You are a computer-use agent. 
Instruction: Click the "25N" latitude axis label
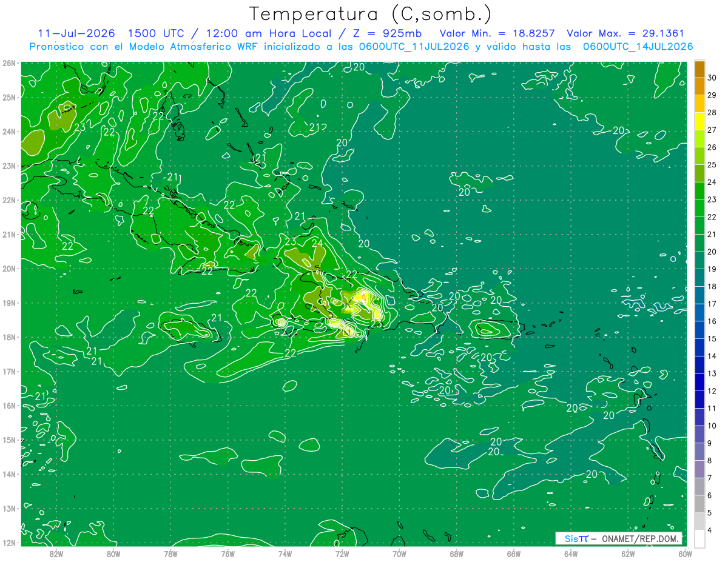click(9, 97)
